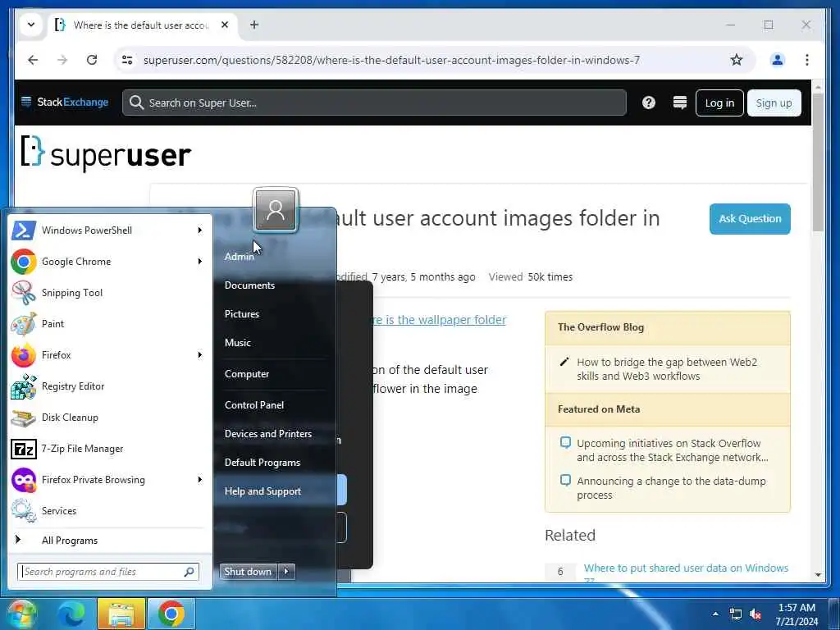Click the Search programs and files box
The image size is (840, 630).
[107, 572]
